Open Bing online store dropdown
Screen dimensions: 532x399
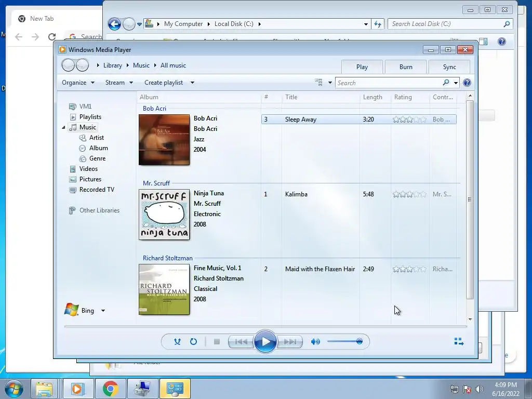click(x=103, y=311)
